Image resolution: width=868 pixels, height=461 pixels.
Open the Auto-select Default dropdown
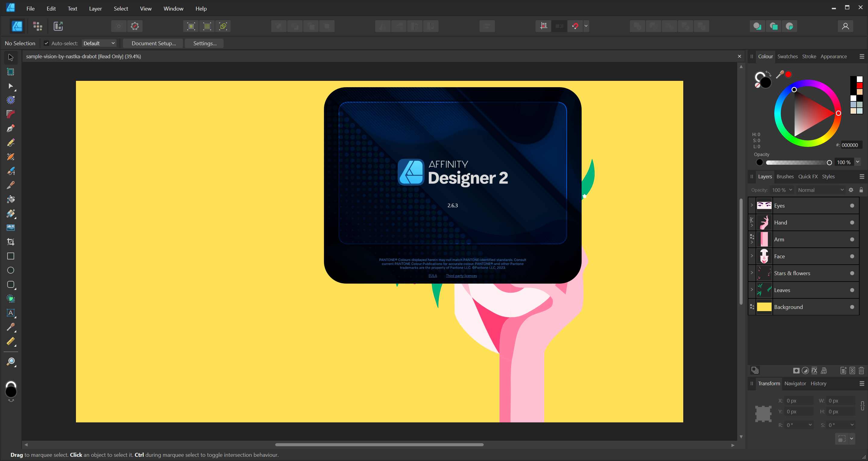click(x=99, y=43)
